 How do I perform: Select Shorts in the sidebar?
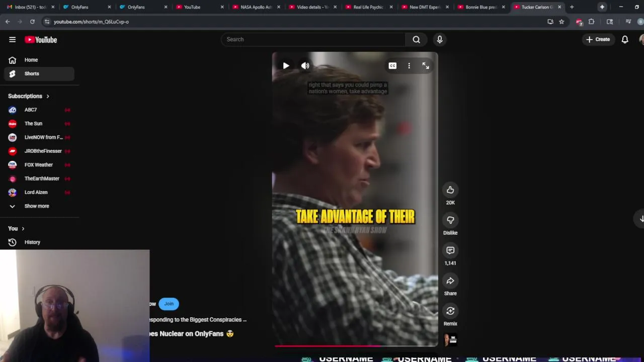[x=39, y=73]
